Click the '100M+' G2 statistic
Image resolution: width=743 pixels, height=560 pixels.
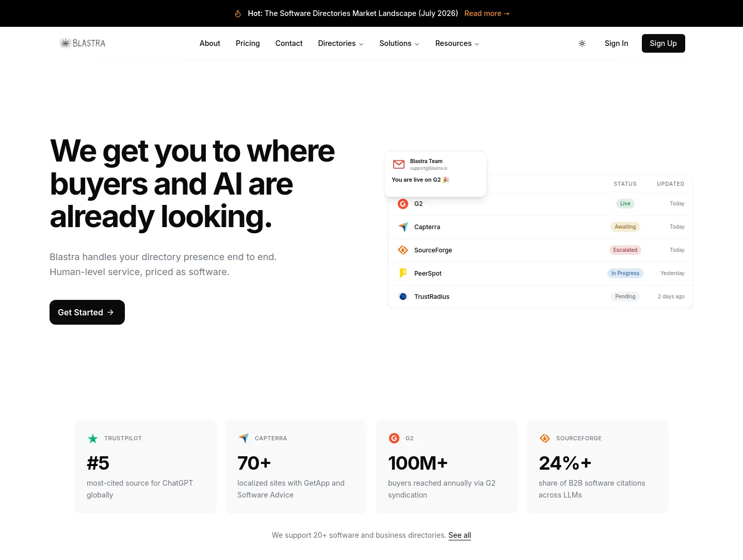point(418,463)
